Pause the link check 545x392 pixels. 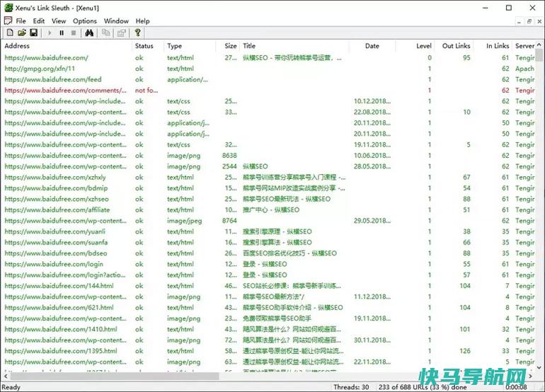(62, 33)
